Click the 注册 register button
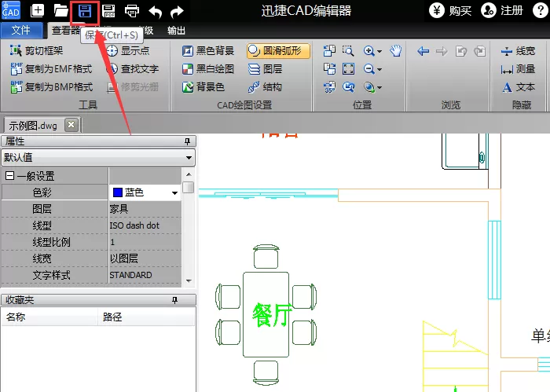The height and width of the screenshot is (392, 550). click(502, 10)
